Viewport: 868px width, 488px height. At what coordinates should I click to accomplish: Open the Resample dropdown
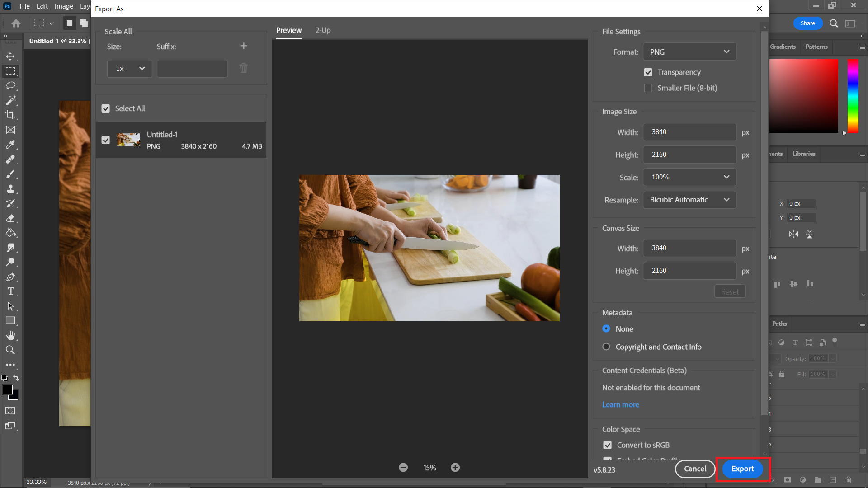pos(689,199)
